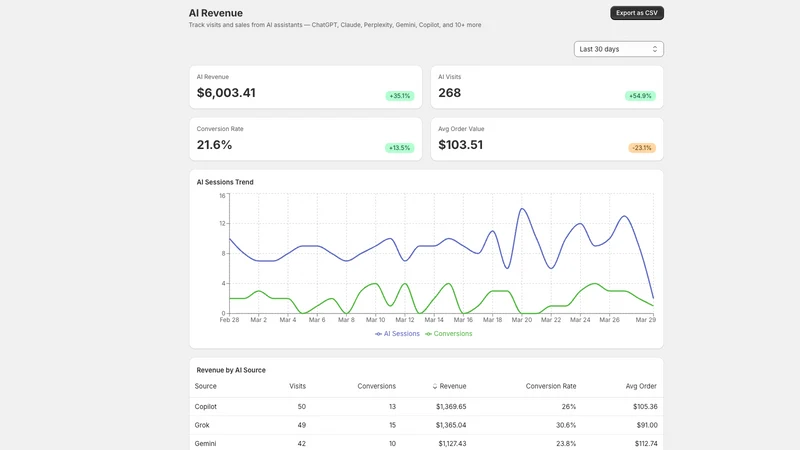Toggle AI Sessions legend entry in chart
The width and height of the screenshot is (800, 450).
point(397,334)
